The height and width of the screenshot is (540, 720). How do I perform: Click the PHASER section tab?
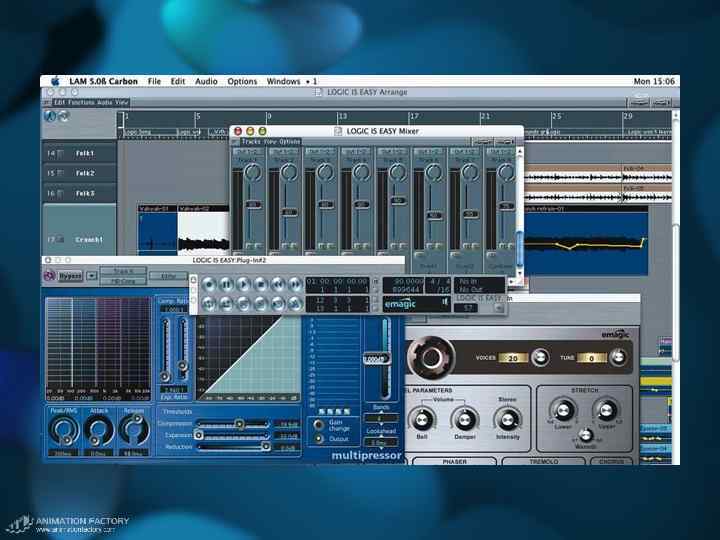pos(455,461)
